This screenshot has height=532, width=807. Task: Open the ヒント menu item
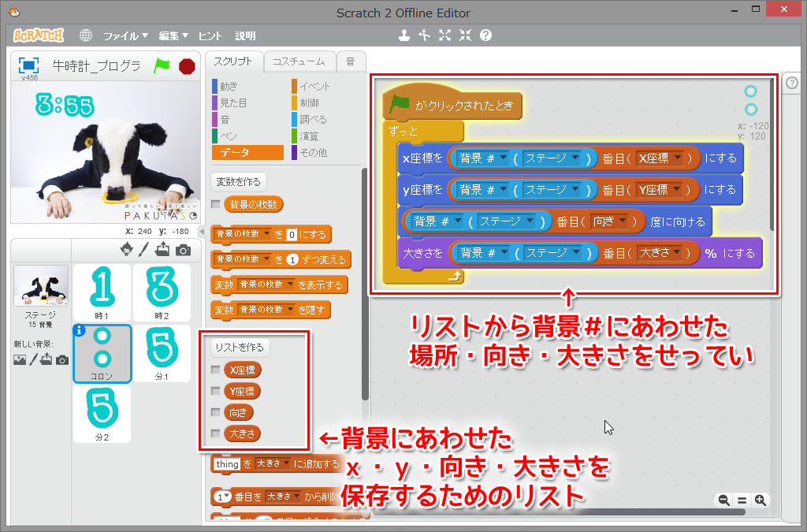coord(210,35)
